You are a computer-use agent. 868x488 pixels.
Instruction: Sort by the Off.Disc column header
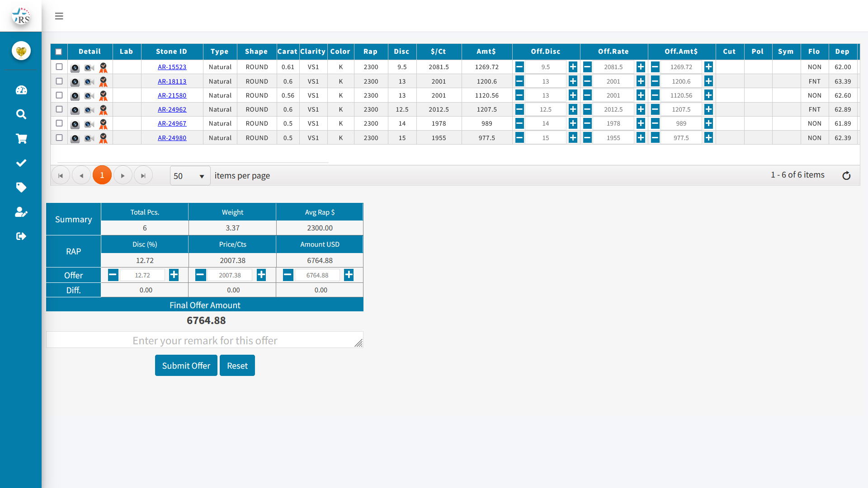coord(546,52)
